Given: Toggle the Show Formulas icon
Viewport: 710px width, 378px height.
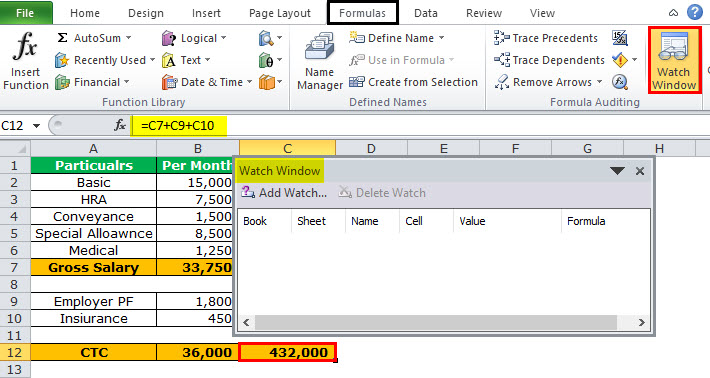Looking at the screenshot, I should [619, 38].
